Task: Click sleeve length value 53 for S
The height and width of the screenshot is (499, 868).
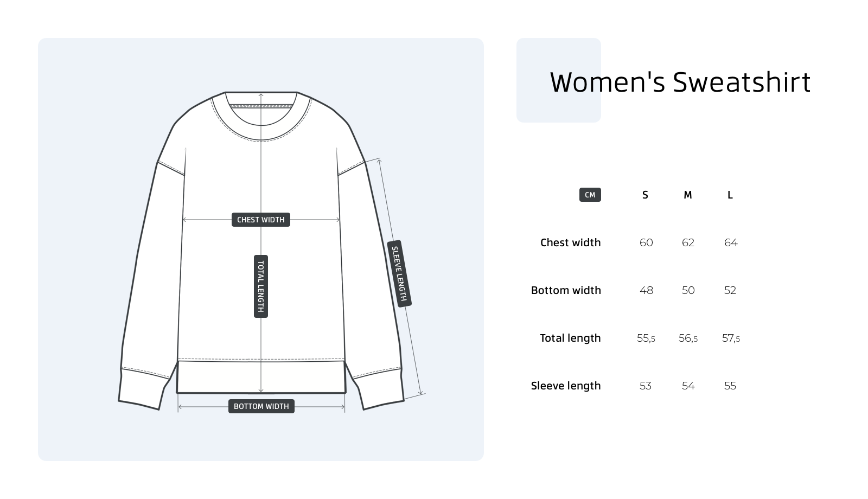Action: point(645,386)
